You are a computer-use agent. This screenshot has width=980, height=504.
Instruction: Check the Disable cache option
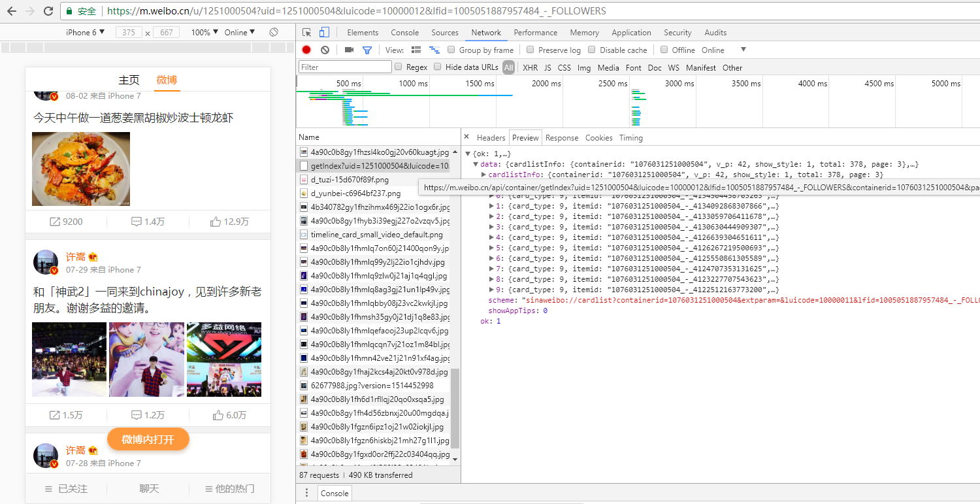click(x=592, y=50)
